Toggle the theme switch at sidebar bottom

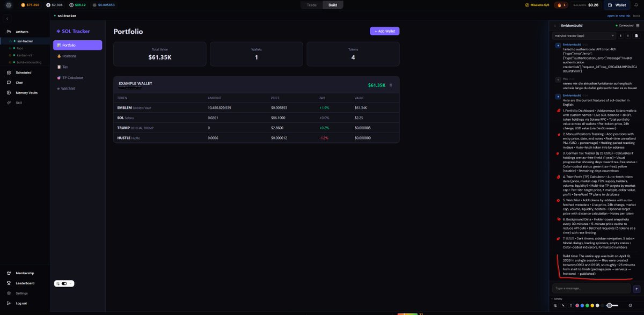pos(64,283)
